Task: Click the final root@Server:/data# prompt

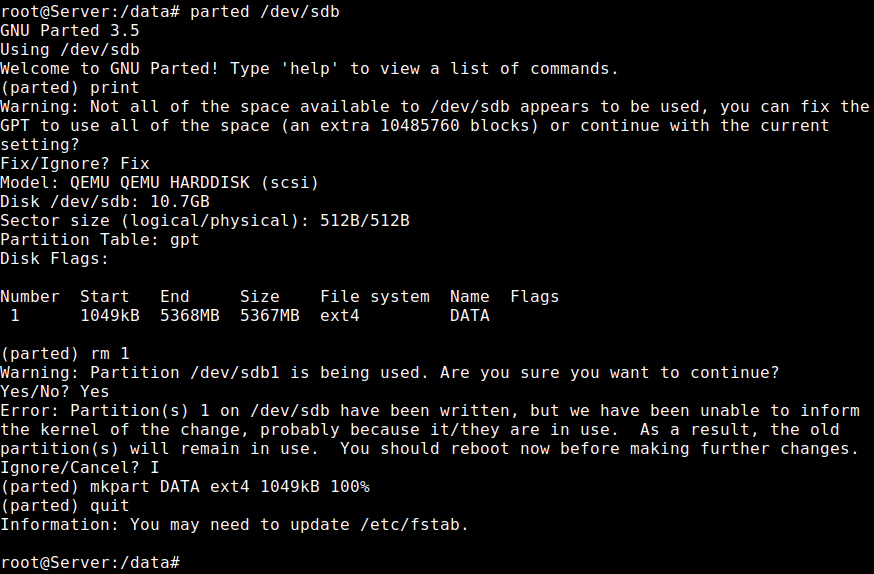Action: [90, 562]
